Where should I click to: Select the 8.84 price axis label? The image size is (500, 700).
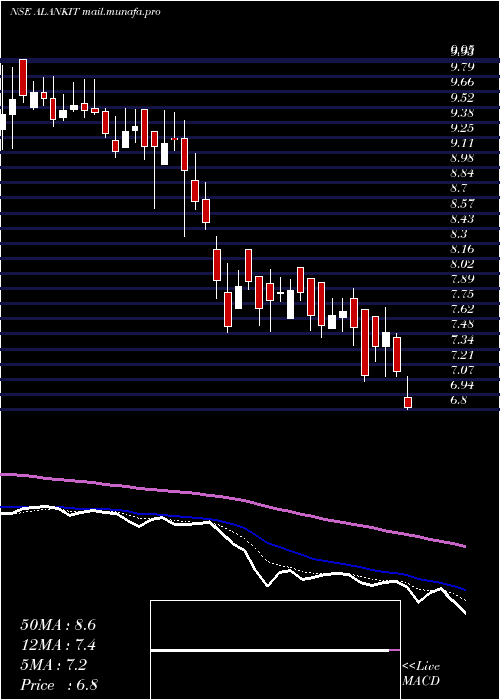point(462,174)
